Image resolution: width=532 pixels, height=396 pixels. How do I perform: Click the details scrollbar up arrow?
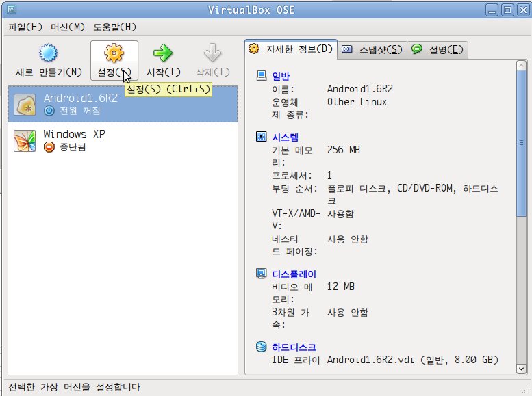(521, 66)
